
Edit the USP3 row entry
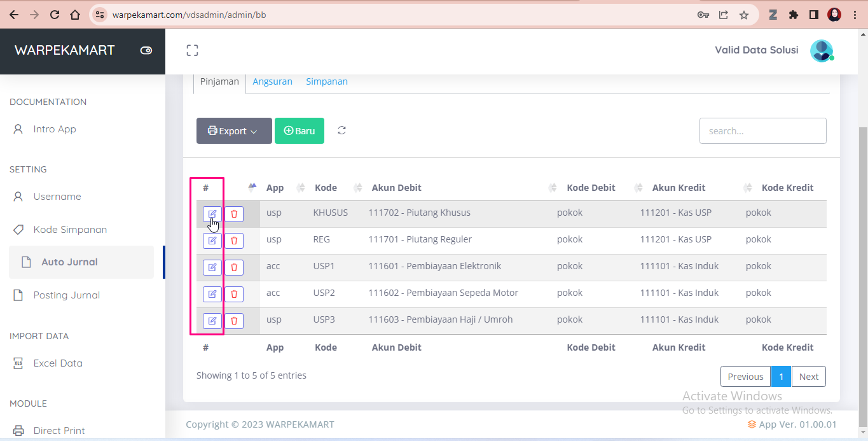coord(212,321)
